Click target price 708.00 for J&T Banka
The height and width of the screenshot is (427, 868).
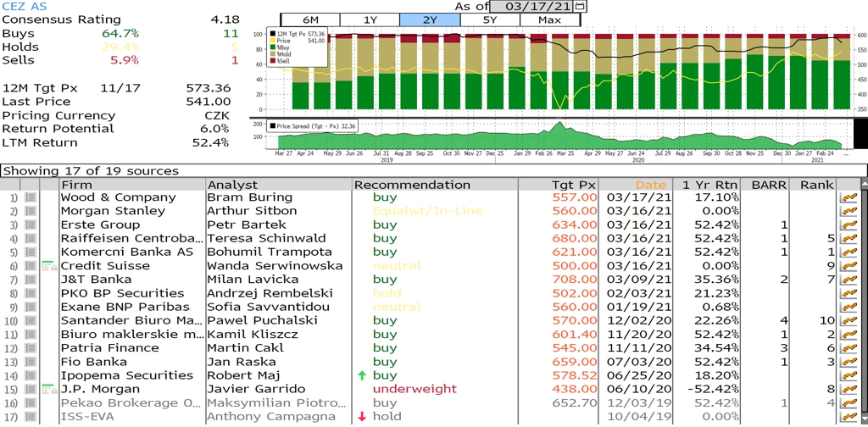[x=575, y=280]
